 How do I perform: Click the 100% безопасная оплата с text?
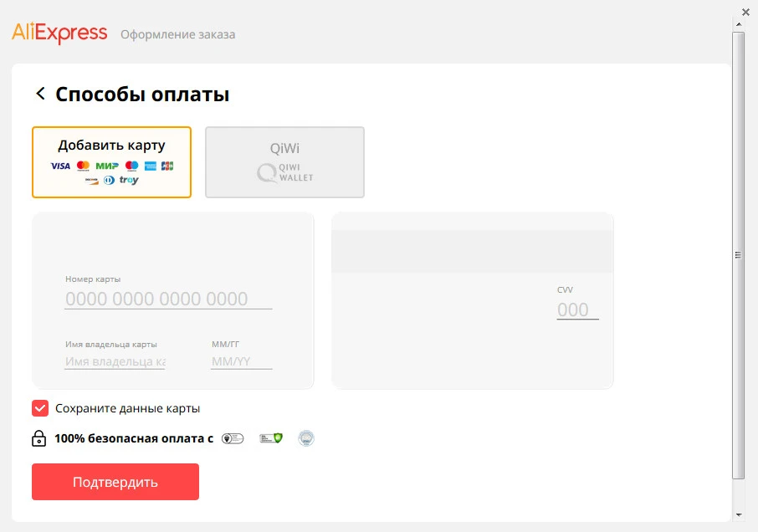point(134,438)
